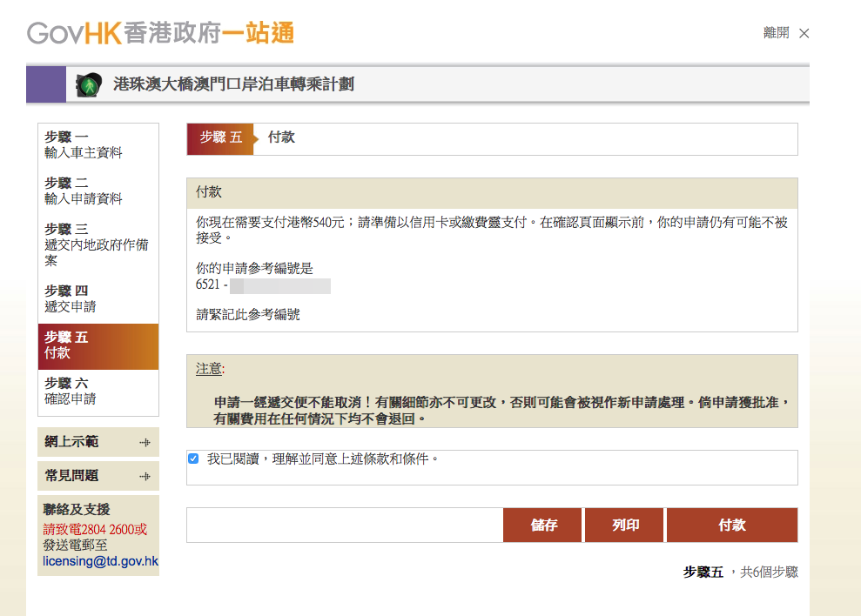Uncheck the terms agreement checkbox
Viewport: 861px width, 616px height.
193,459
